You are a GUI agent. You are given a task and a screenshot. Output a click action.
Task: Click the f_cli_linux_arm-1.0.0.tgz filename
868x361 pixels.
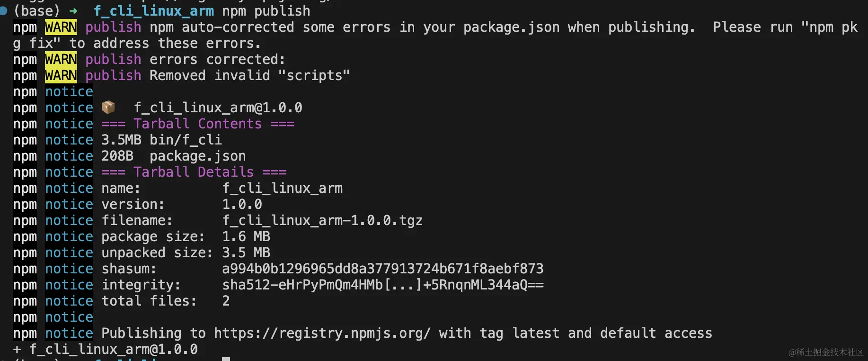pos(322,220)
